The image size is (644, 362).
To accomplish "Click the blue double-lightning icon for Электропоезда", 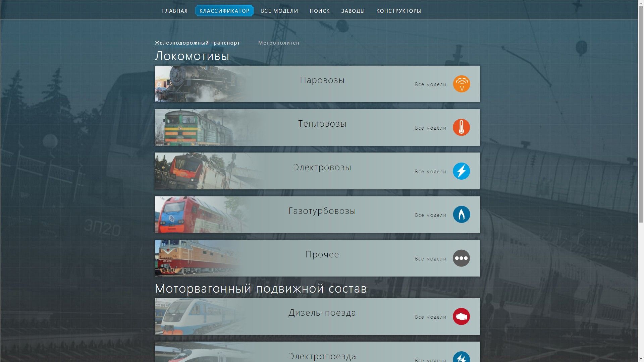I will [462, 357].
